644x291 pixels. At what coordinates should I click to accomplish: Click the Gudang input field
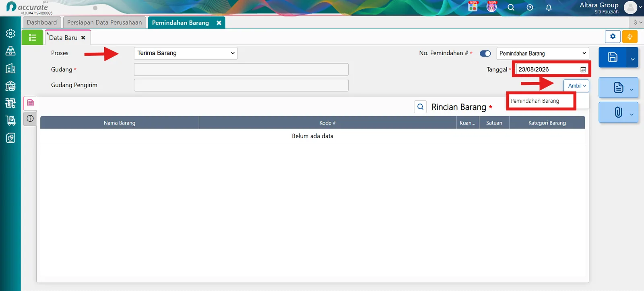[x=241, y=69]
